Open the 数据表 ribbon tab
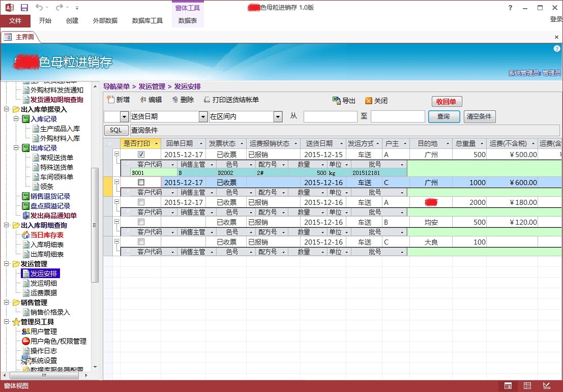This screenshot has height=392, width=563. click(x=188, y=21)
